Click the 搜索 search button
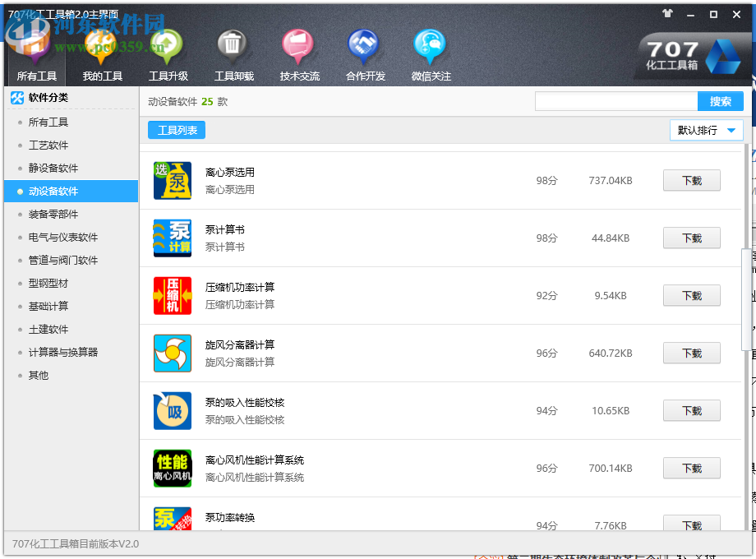Viewport: 756px width, 559px height. 721,101
